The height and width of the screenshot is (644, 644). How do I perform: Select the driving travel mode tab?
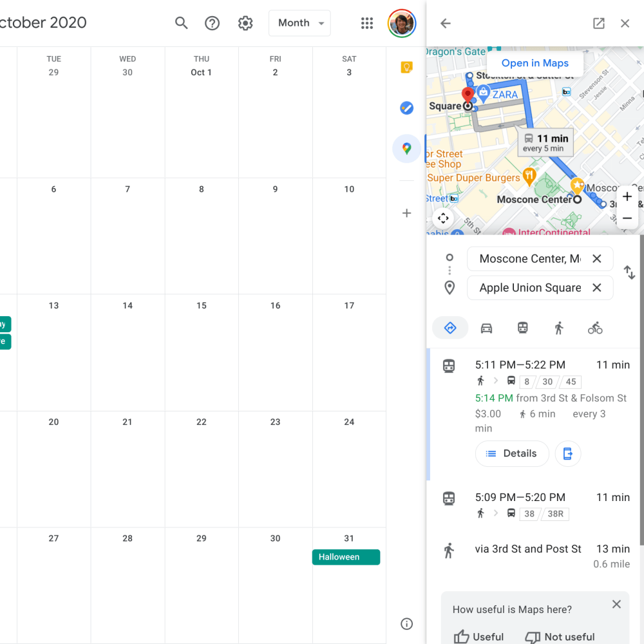pos(486,328)
